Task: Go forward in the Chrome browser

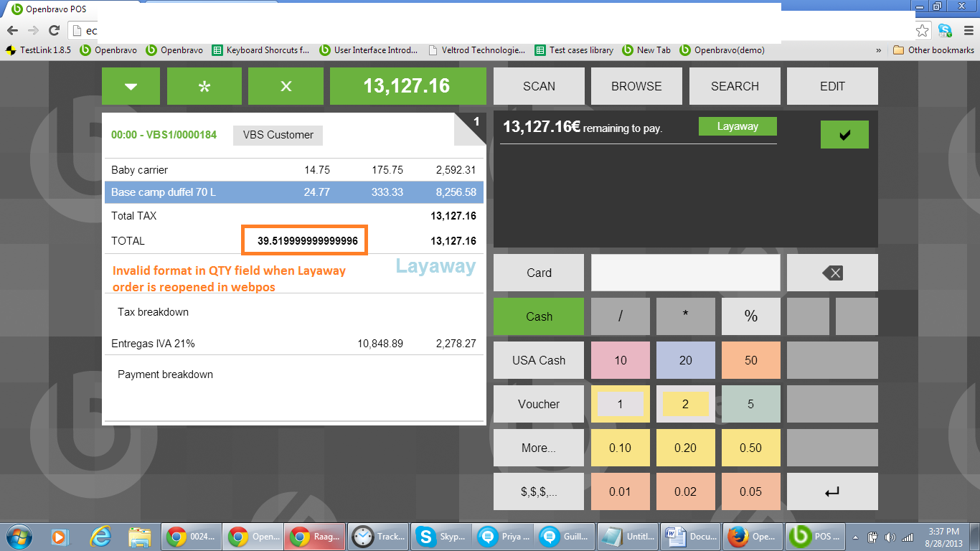Action: 33,30
